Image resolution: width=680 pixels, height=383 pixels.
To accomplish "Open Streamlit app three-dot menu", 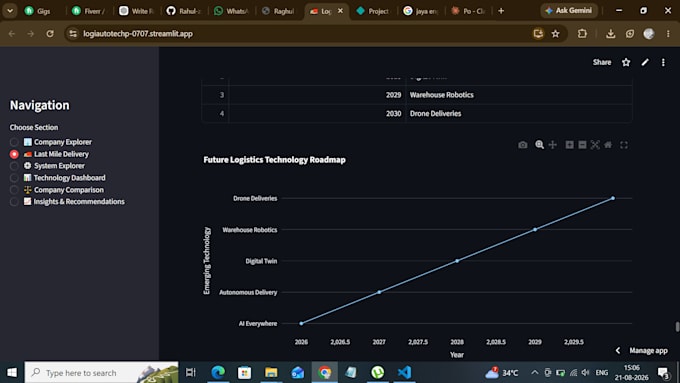I will [663, 62].
